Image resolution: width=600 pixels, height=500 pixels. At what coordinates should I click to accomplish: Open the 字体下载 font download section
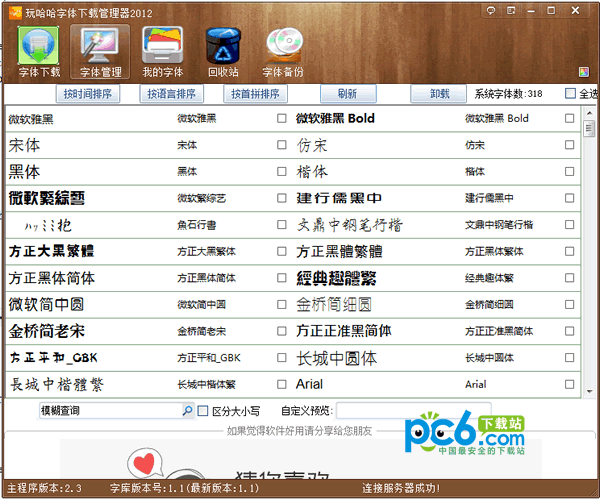[38, 51]
